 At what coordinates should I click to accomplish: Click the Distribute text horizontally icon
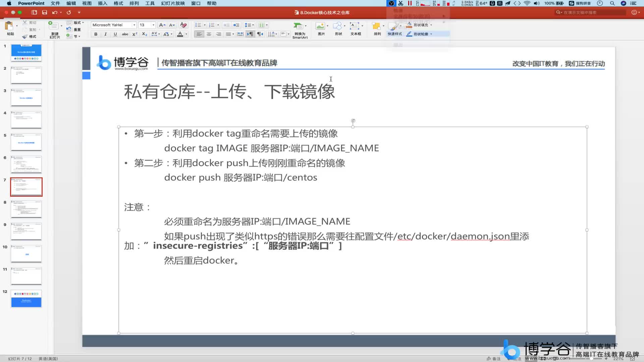coord(240,34)
